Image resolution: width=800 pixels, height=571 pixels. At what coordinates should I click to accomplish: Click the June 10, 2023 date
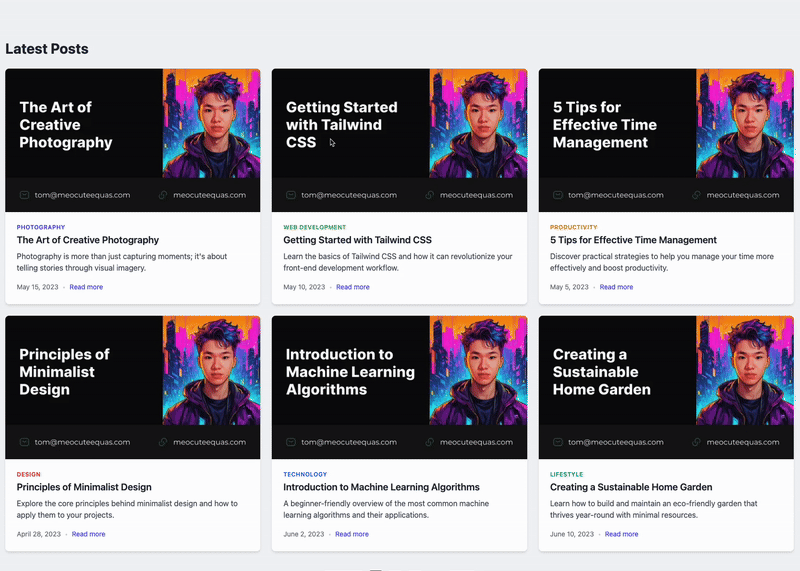(x=572, y=534)
